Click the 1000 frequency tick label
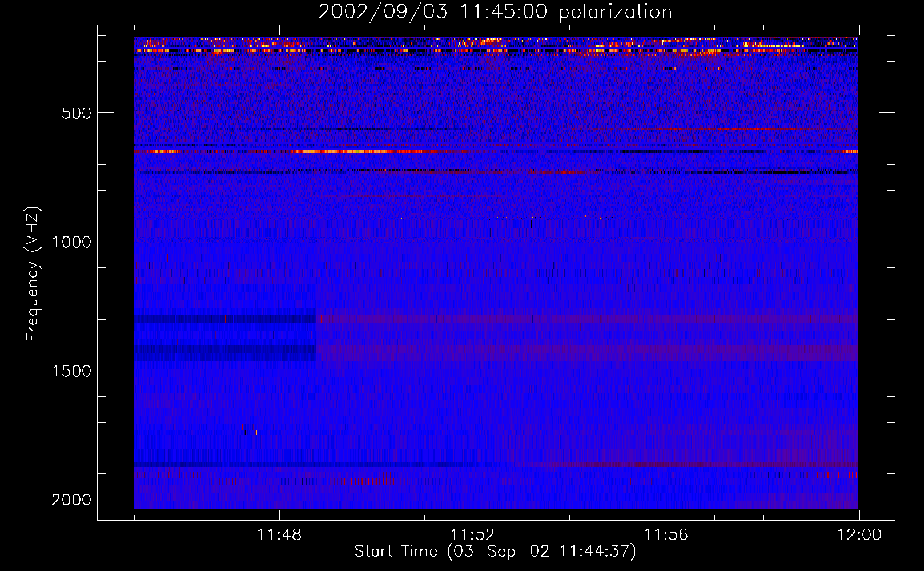 tap(71, 242)
